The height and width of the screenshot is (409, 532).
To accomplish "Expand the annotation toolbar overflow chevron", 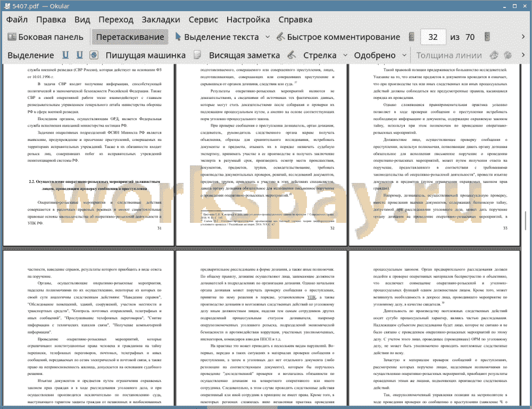I will (523, 55).
